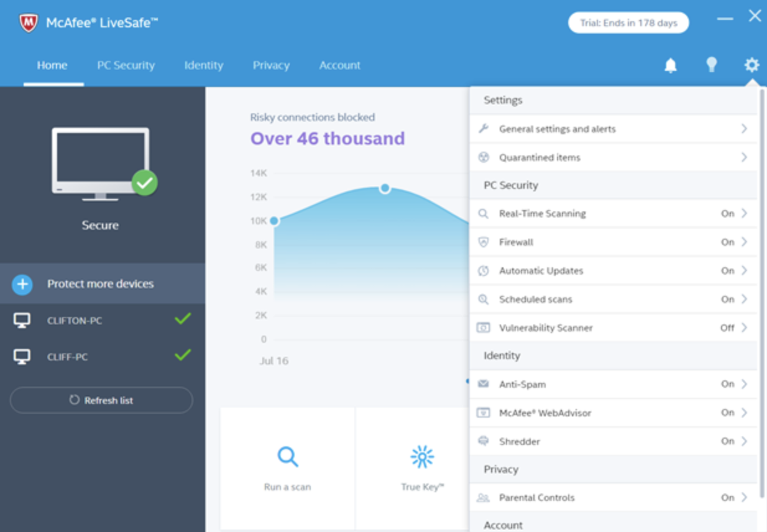This screenshot has height=532, width=767.
Task: Open tips lightbulb icon
Action: [x=712, y=65]
